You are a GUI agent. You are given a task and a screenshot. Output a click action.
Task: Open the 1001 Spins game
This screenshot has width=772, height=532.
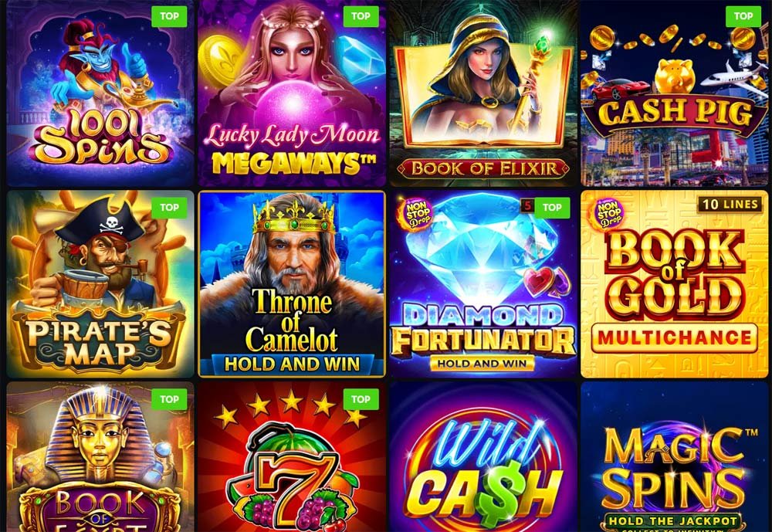[x=100, y=93]
